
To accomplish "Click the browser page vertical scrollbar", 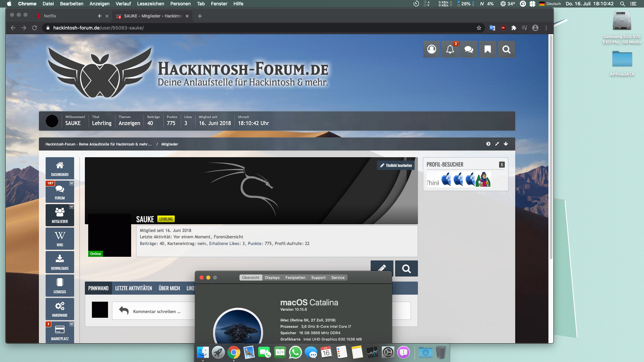I will point(551,147).
